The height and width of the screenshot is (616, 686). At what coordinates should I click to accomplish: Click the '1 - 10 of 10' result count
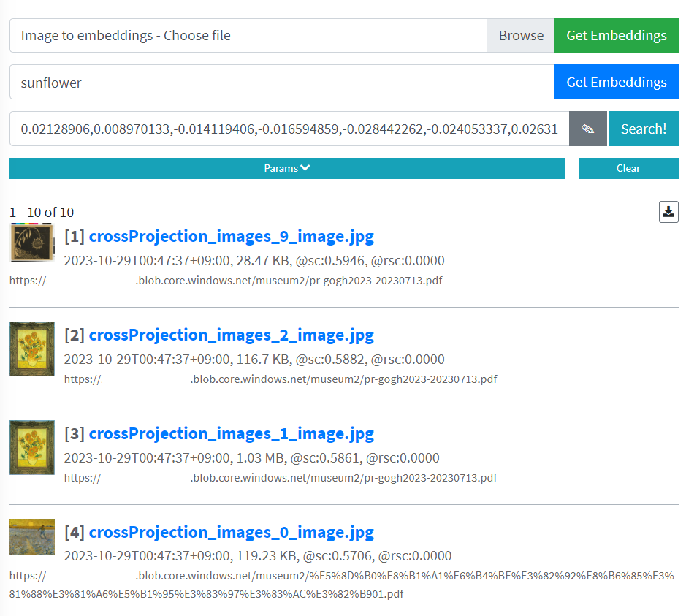coord(42,213)
